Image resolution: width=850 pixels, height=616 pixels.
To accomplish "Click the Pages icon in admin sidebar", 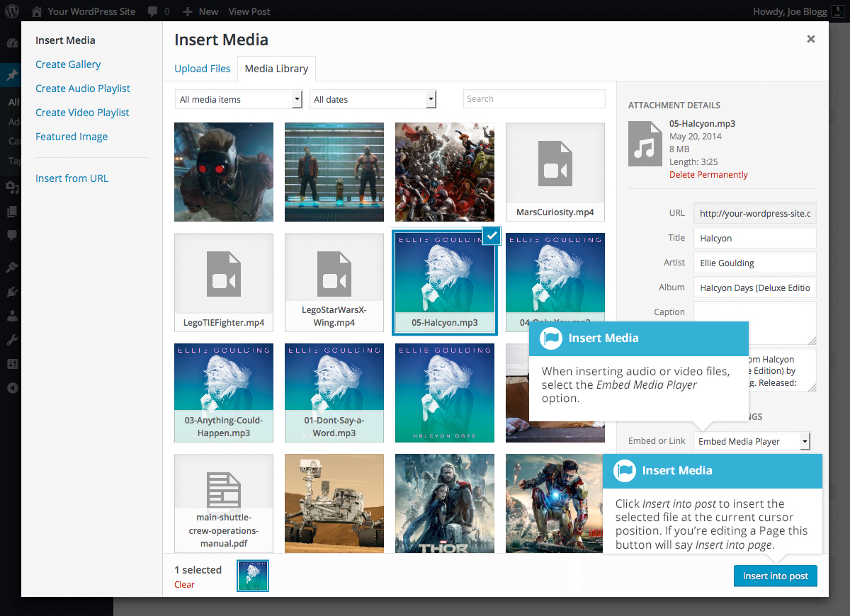I will pyautogui.click(x=12, y=211).
